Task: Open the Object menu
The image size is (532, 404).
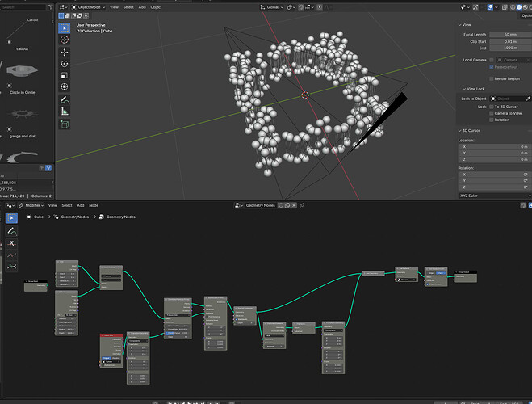Action: pos(156,7)
